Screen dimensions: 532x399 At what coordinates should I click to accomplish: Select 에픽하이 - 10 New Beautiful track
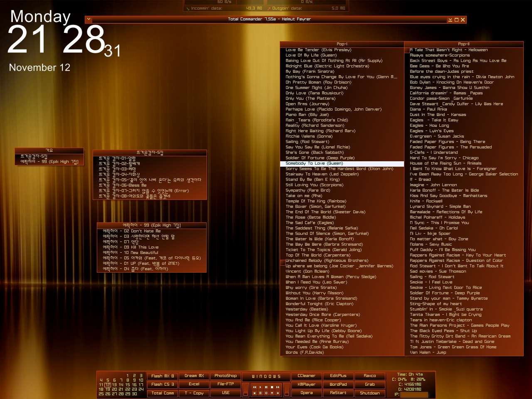[152, 253]
